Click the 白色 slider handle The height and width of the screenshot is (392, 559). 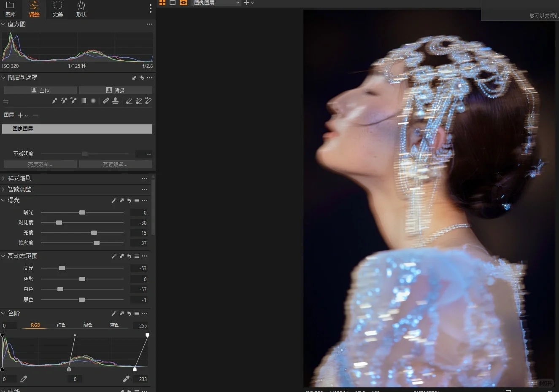(x=60, y=289)
